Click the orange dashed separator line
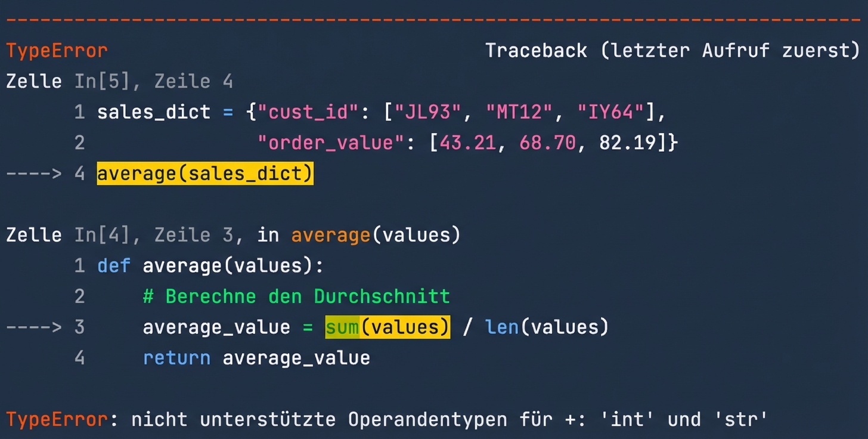This screenshot has width=868, height=439. coord(434,18)
